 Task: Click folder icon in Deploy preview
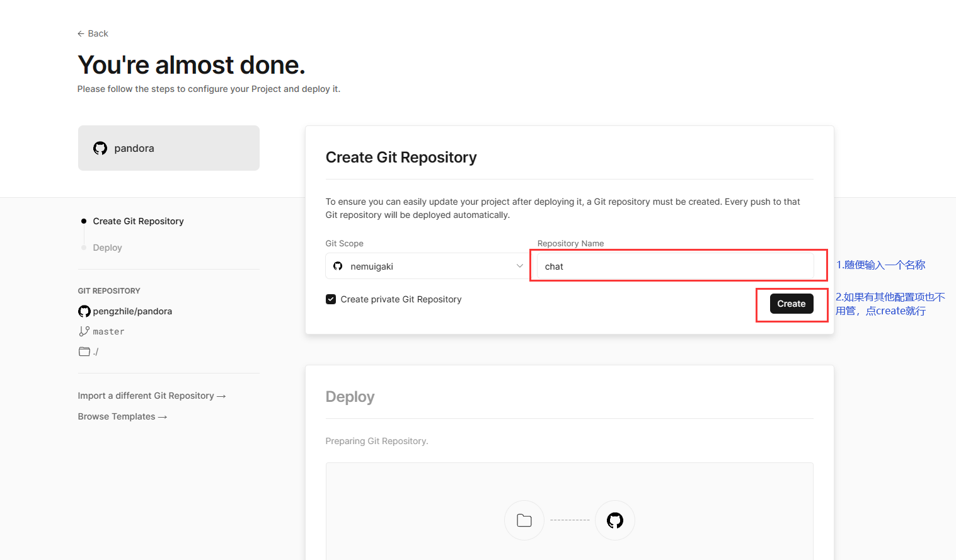pos(524,520)
